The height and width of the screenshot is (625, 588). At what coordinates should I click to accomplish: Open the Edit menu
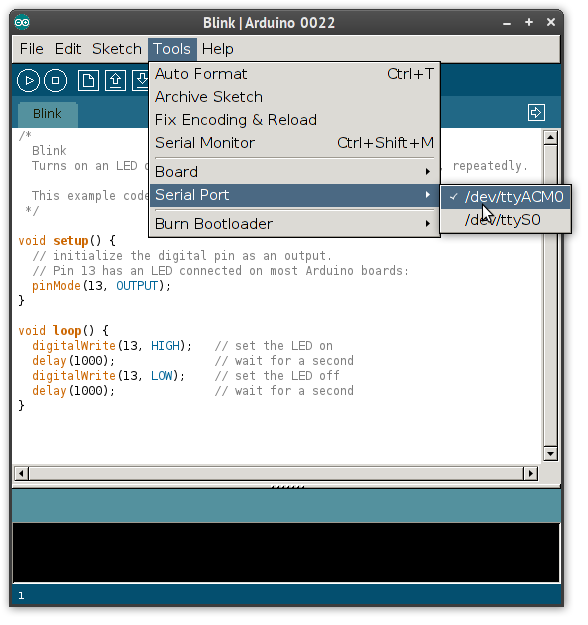pyautogui.click(x=68, y=49)
